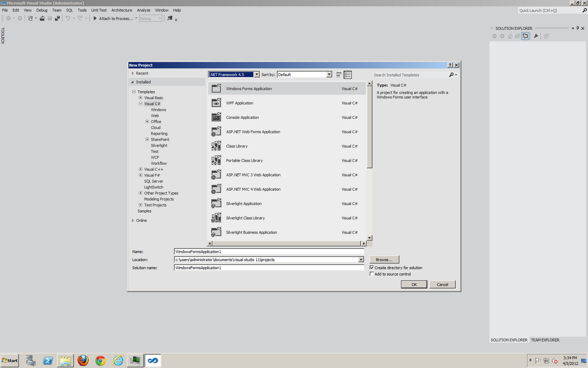
Task: Click the Save All toolbar icon
Action: 57,18
